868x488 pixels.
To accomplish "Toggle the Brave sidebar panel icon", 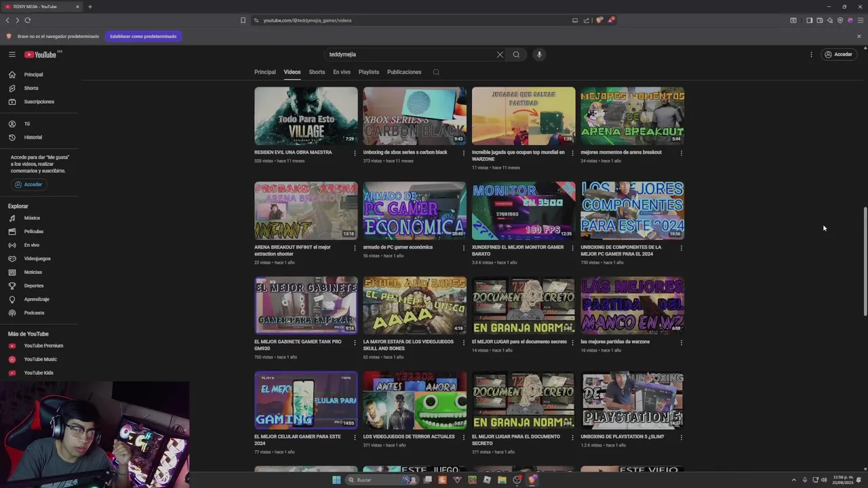I will [x=809, y=20].
